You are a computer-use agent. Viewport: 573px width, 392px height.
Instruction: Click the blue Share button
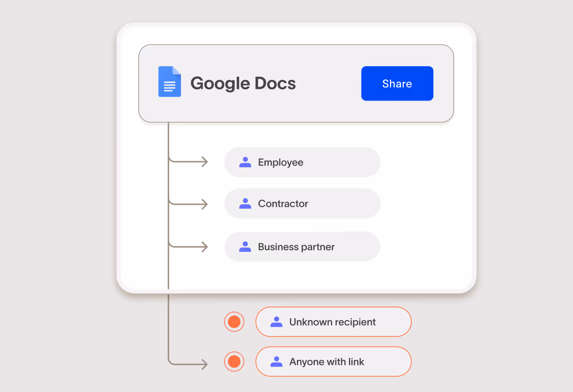click(x=397, y=84)
